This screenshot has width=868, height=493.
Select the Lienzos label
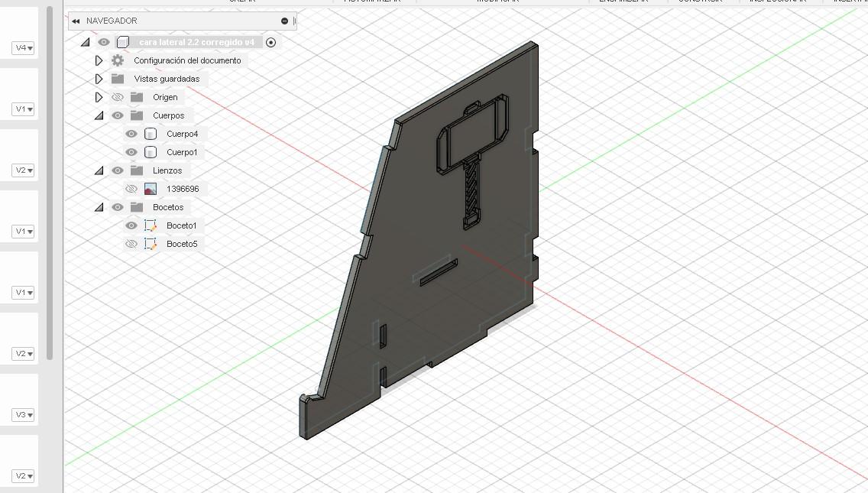pos(167,170)
